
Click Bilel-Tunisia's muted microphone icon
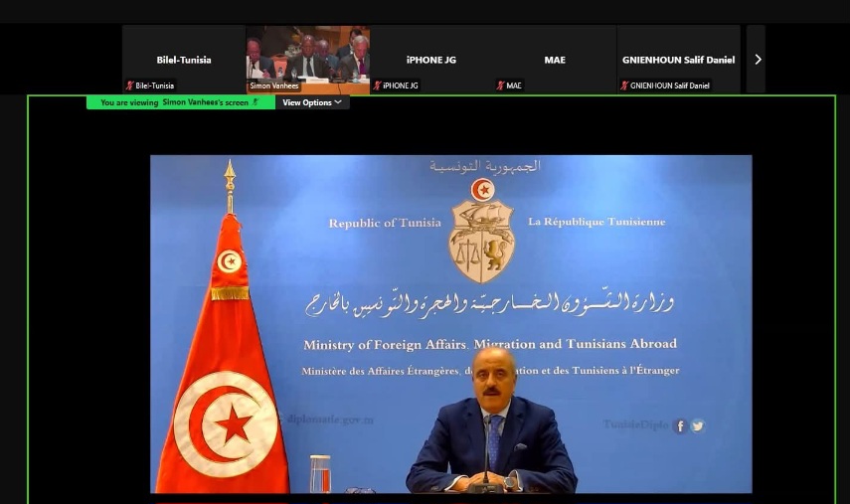pyautogui.click(x=129, y=85)
